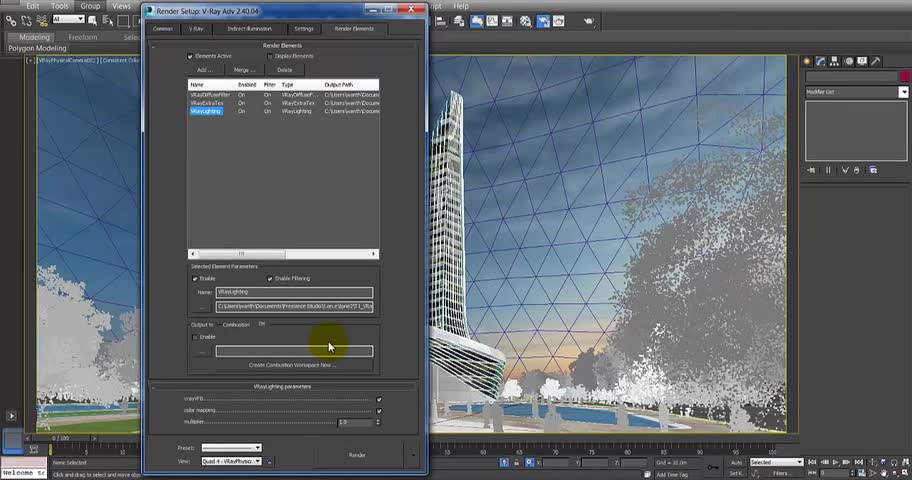Click the dark red object color swatch

coord(903,76)
